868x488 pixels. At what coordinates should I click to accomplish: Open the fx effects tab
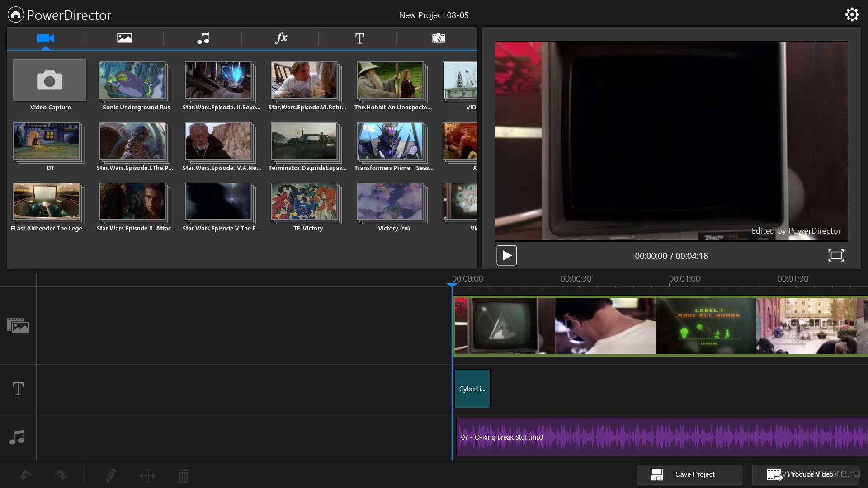(281, 38)
